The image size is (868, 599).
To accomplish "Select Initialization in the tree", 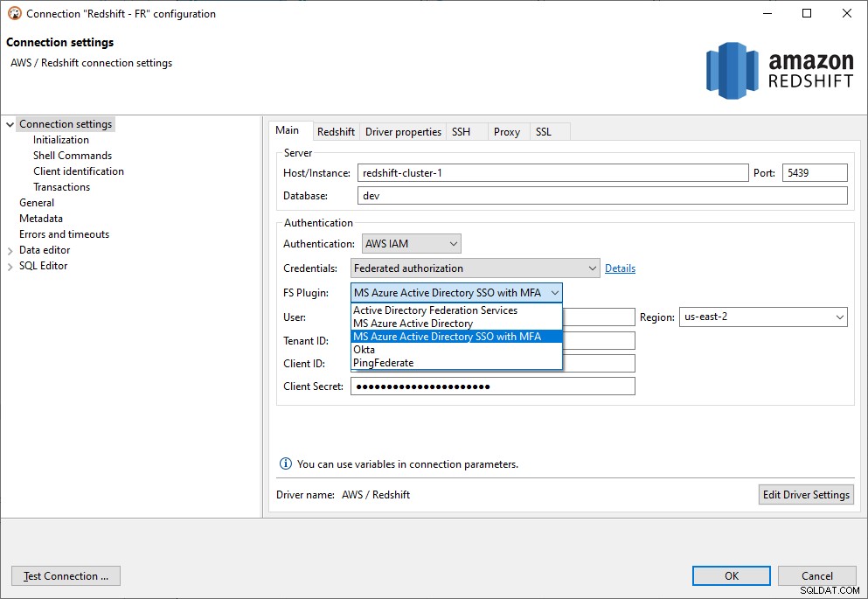I will (61, 140).
